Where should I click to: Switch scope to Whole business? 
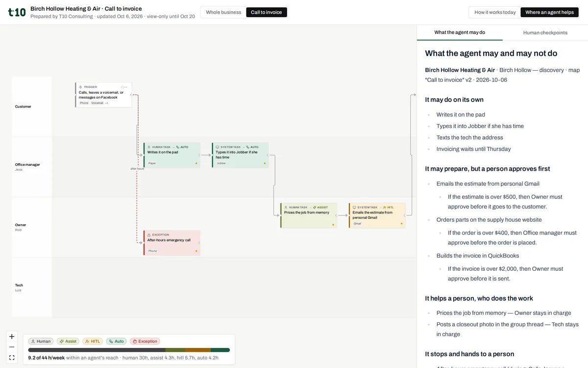point(223,12)
